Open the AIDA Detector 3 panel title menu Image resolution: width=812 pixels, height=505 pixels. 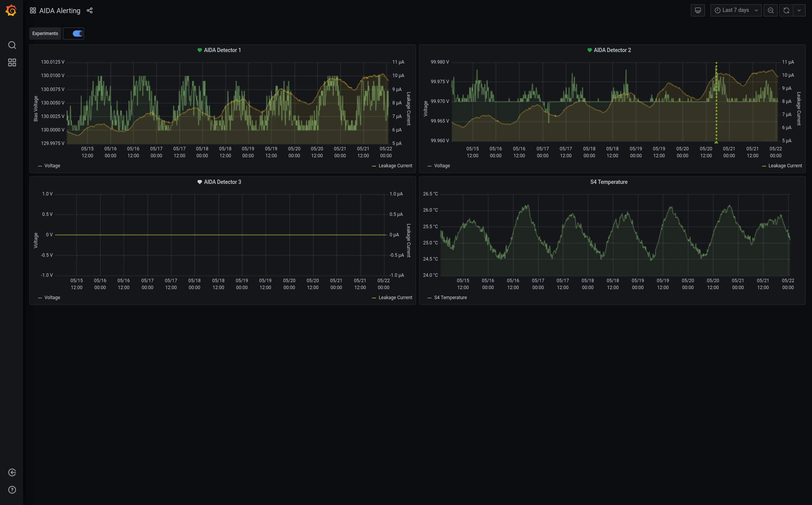[x=222, y=182]
